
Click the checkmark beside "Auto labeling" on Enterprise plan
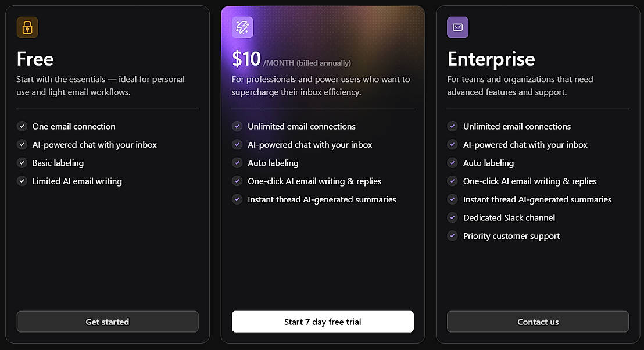[x=452, y=163]
